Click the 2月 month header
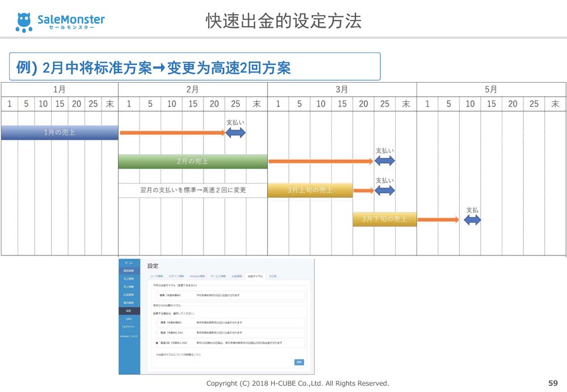This screenshot has height=392, width=567. pyautogui.click(x=193, y=90)
